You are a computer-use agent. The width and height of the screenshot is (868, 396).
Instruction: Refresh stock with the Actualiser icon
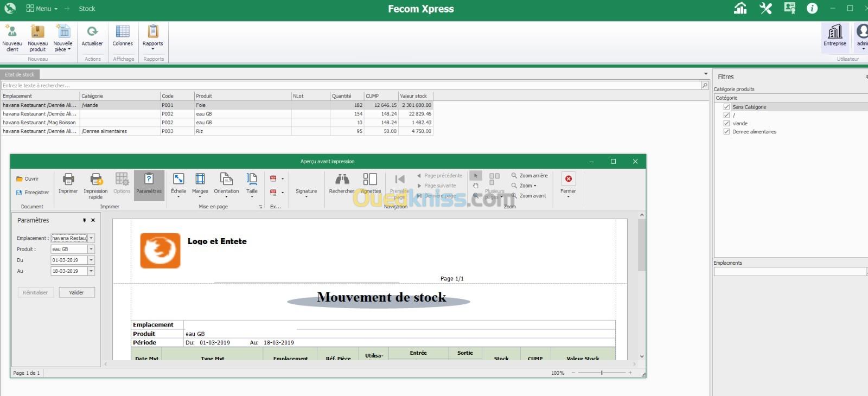[x=92, y=31]
